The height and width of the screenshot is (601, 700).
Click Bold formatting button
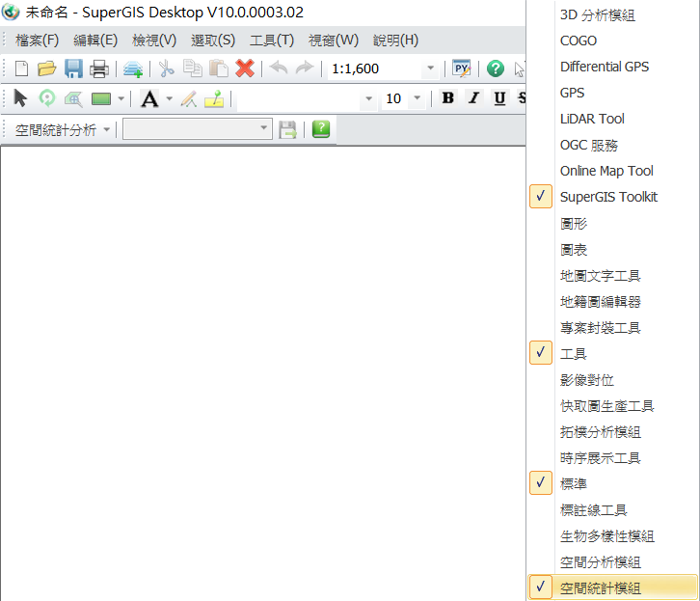coord(448,97)
